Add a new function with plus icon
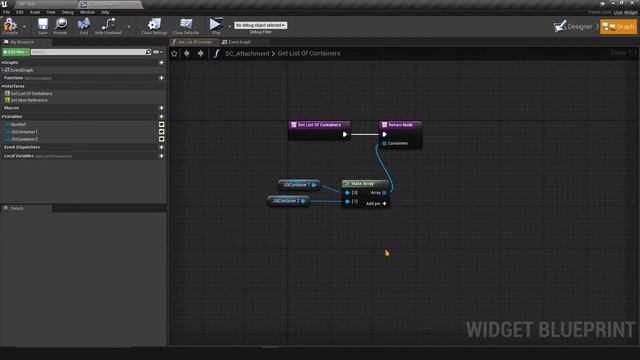This screenshot has width=640, height=360. [161, 78]
